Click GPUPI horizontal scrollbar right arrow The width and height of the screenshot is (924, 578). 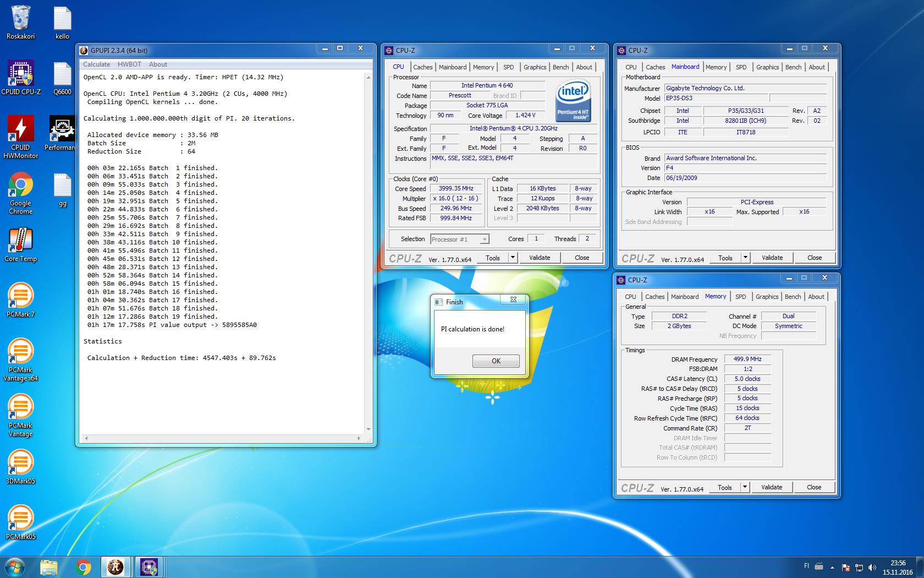point(359,439)
